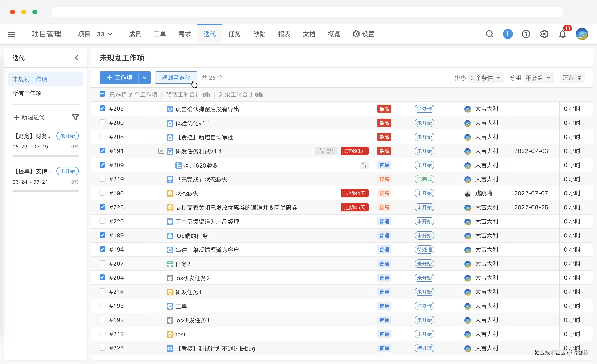Click the 规划至迭代 button
Image resolution: width=597 pixels, height=364 pixels.
pyautogui.click(x=176, y=77)
